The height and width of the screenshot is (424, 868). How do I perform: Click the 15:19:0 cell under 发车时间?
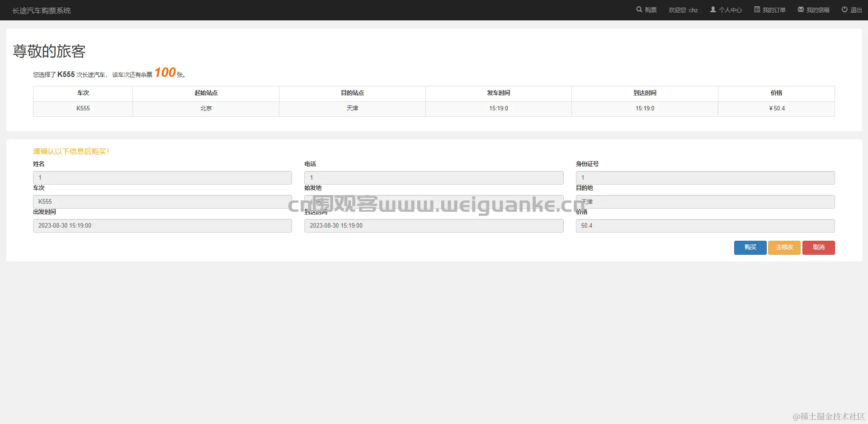(499, 109)
